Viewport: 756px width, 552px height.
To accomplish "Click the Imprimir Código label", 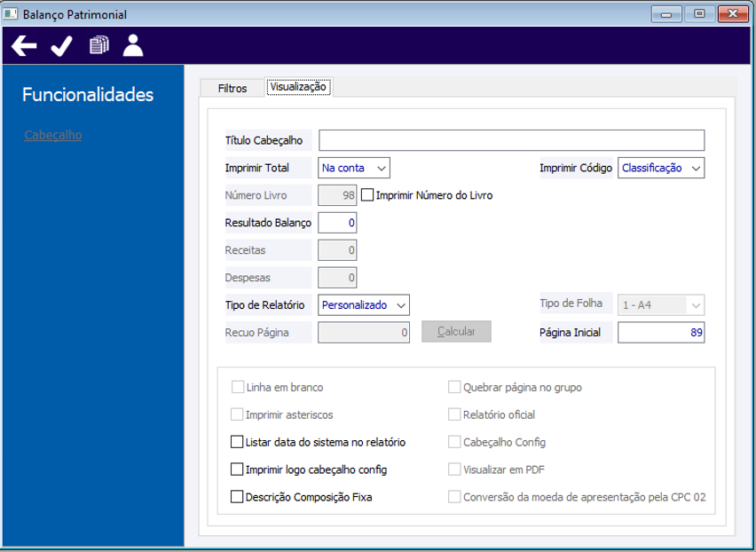I will [x=576, y=168].
